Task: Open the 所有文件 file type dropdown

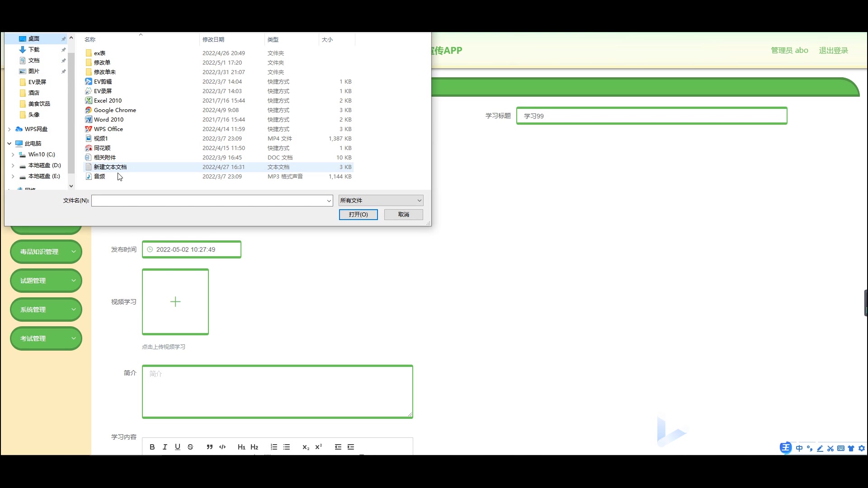Action: (381, 201)
